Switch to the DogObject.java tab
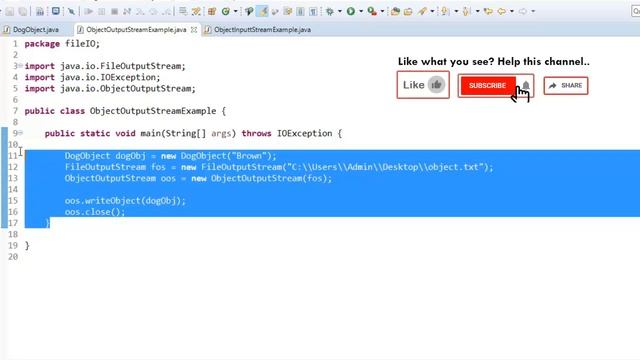The height and width of the screenshot is (360, 640). click(31, 30)
